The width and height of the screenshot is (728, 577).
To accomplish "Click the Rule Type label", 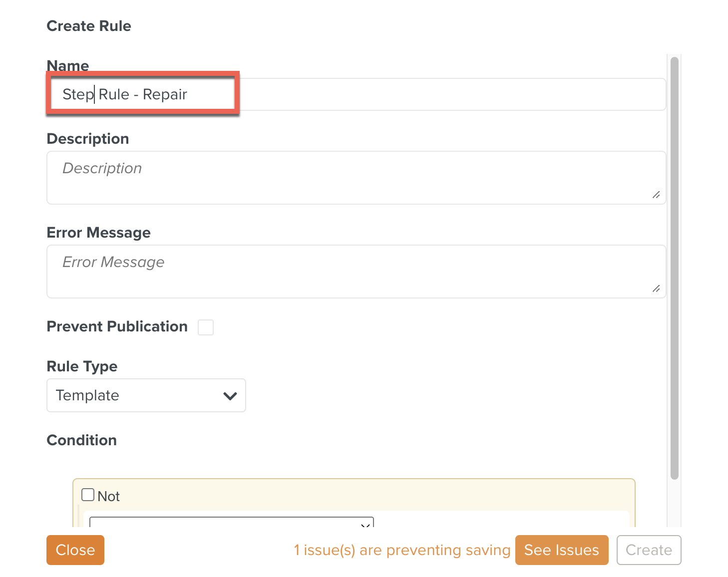I will (82, 366).
